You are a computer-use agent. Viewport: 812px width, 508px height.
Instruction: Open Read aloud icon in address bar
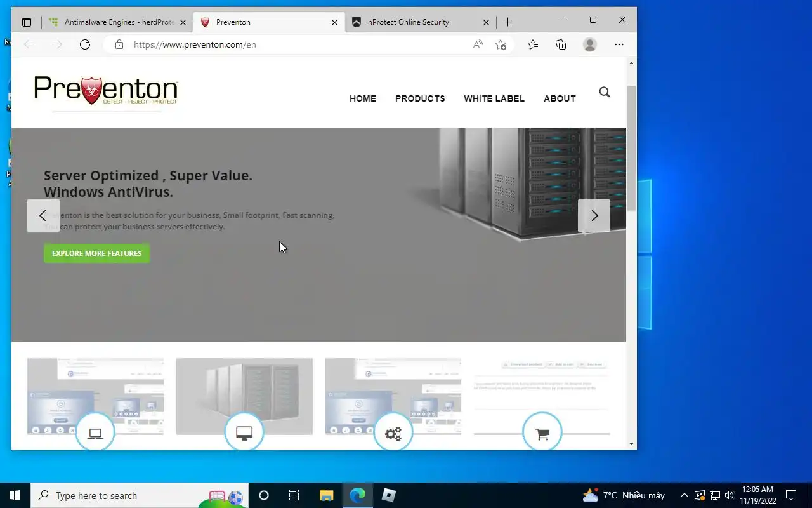(478, 44)
